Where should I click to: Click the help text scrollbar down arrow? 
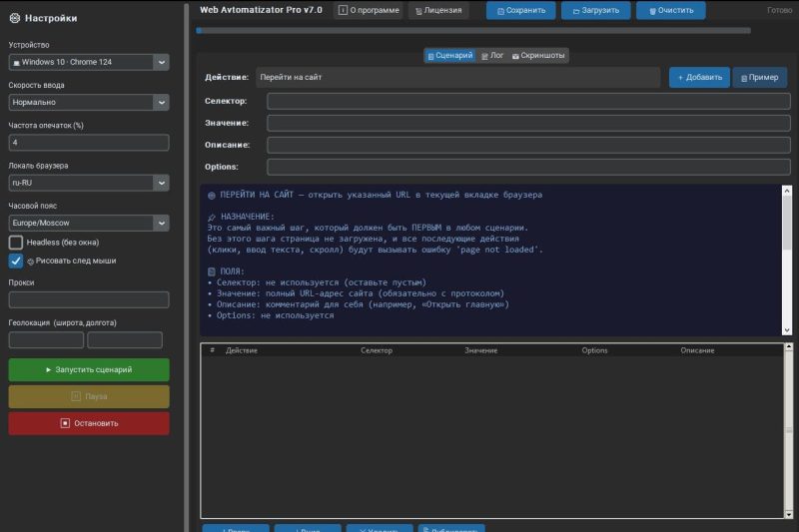(x=787, y=330)
